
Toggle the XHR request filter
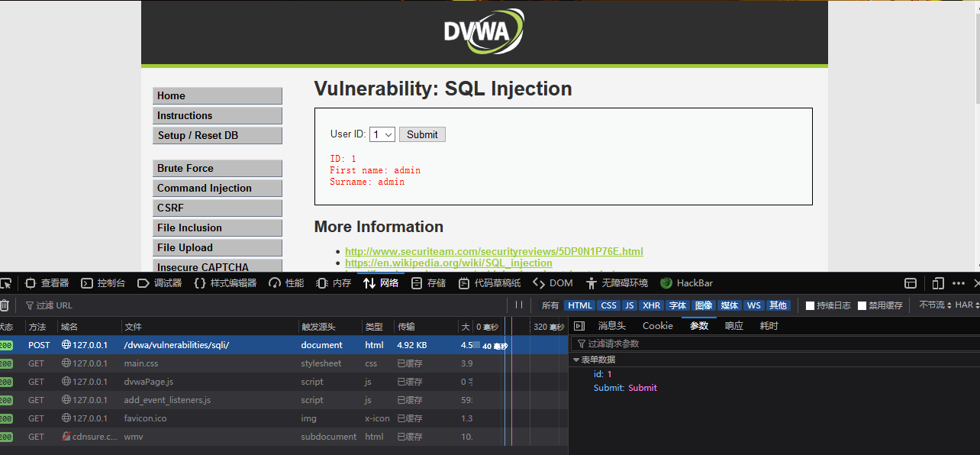[x=651, y=305]
